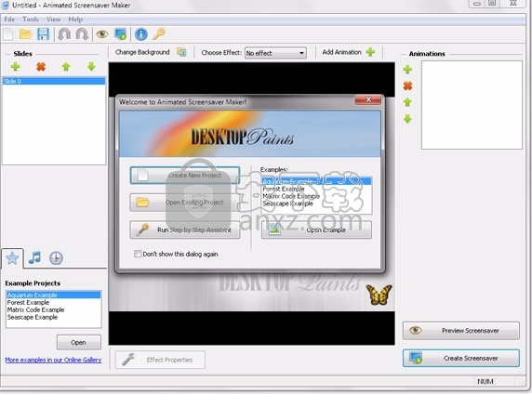Screen dimensions: 532x394
Task: Click Open button under Example Projects
Action: point(79,343)
